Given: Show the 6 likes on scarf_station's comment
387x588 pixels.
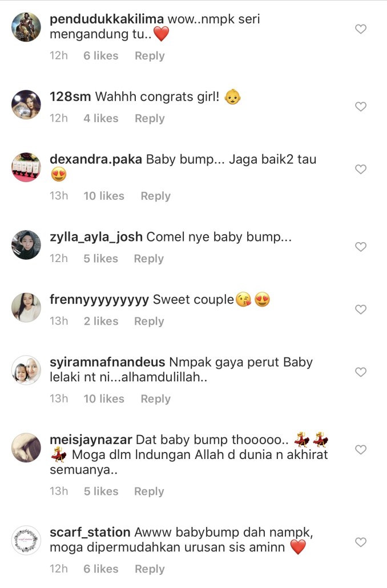Looking at the screenshot, I should point(101,569).
